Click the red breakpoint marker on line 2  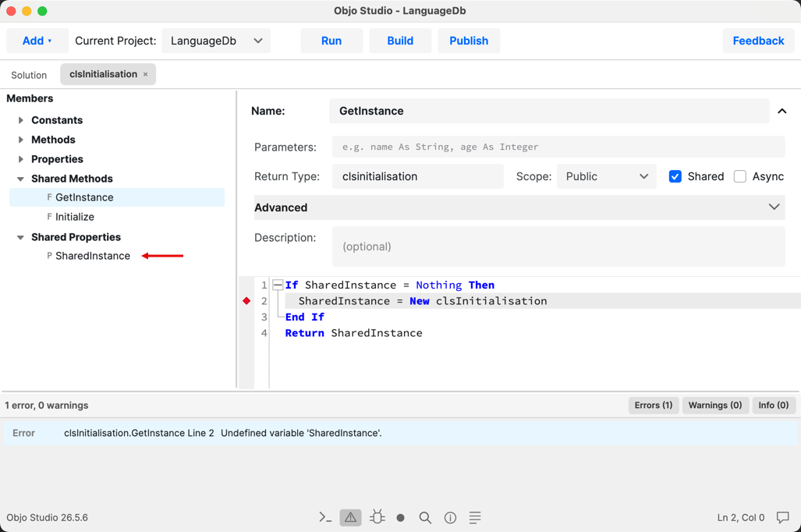point(246,301)
